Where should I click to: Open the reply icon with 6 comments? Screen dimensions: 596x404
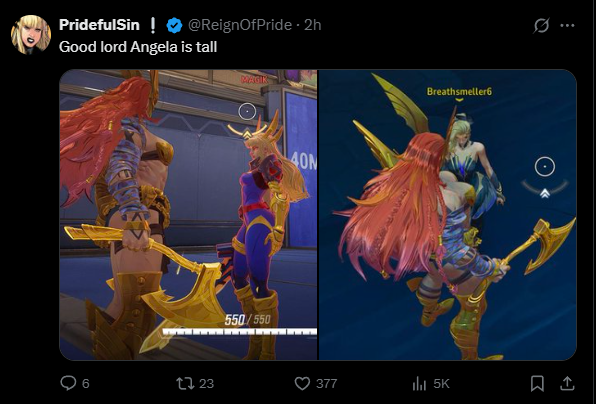(68, 383)
